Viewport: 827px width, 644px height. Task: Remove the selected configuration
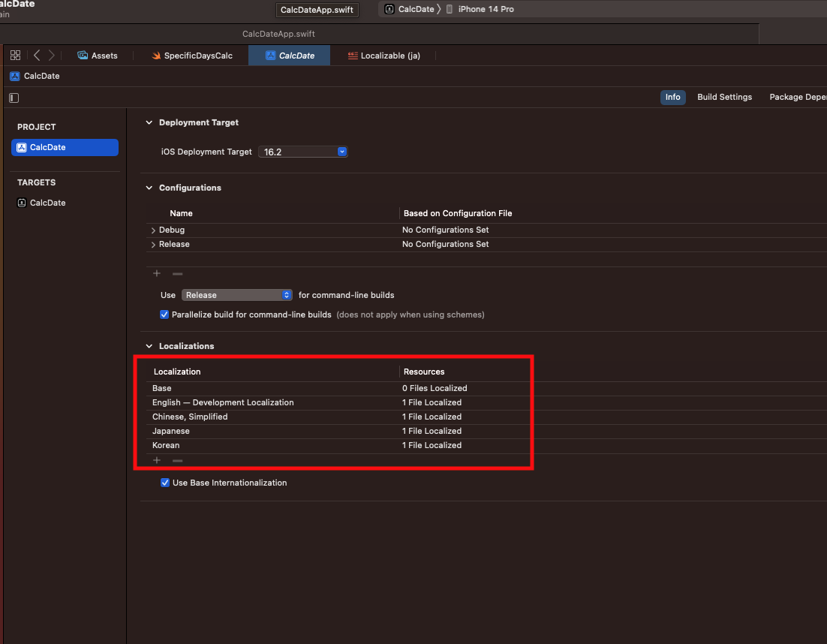pyautogui.click(x=178, y=273)
